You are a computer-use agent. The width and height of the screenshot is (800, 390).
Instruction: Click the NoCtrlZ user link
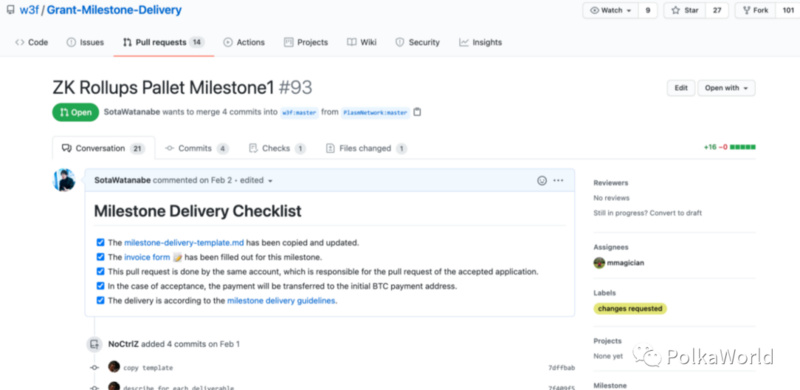click(x=123, y=344)
